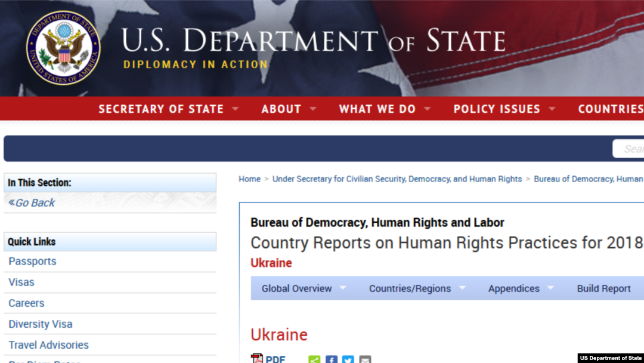Open the Build Report tab
The height and width of the screenshot is (363, 644).
point(603,288)
